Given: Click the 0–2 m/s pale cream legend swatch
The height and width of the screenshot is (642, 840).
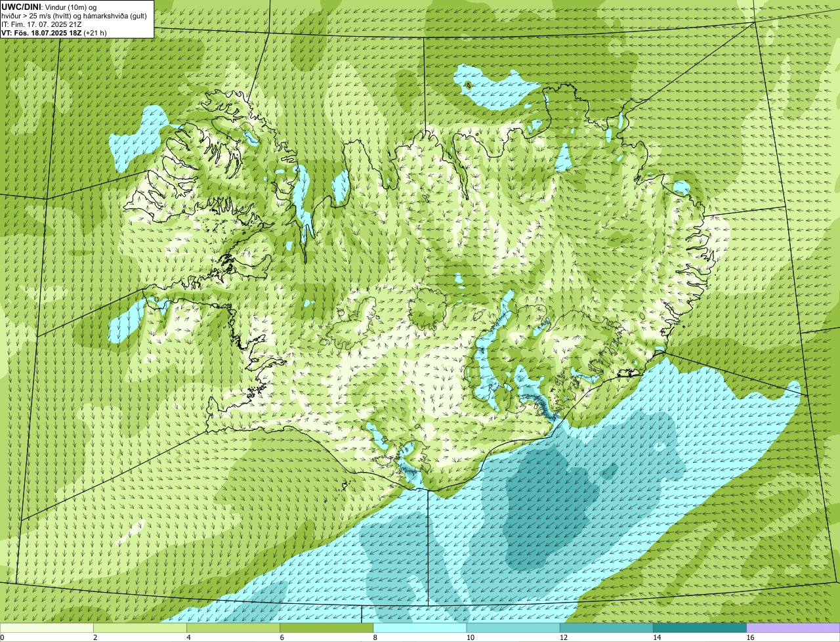Looking at the screenshot, I should click(47, 628).
